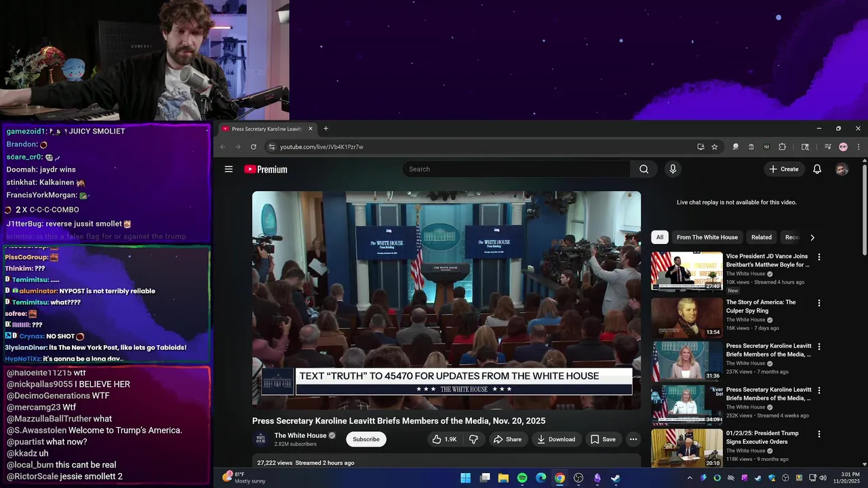This screenshot has height=488, width=868.
Task: Open options for The Story of America video
Action: pyautogui.click(x=818, y=303)
